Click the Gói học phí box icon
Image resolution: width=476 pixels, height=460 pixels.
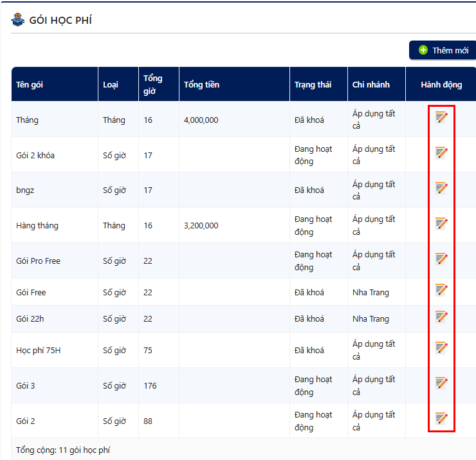pyautogui.click(x=17, y=20)
